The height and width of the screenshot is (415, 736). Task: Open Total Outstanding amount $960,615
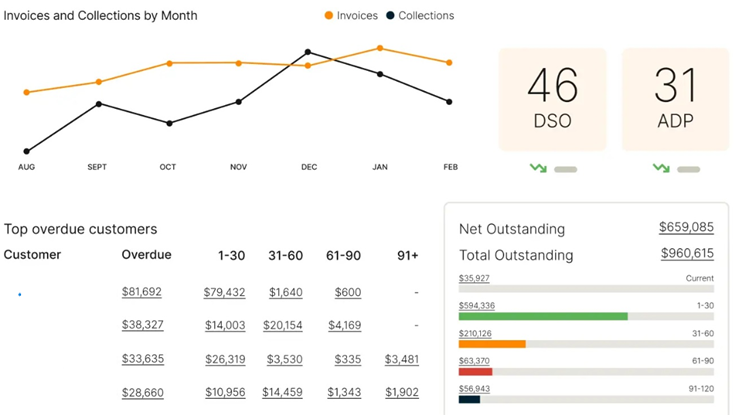pos(687,254)
